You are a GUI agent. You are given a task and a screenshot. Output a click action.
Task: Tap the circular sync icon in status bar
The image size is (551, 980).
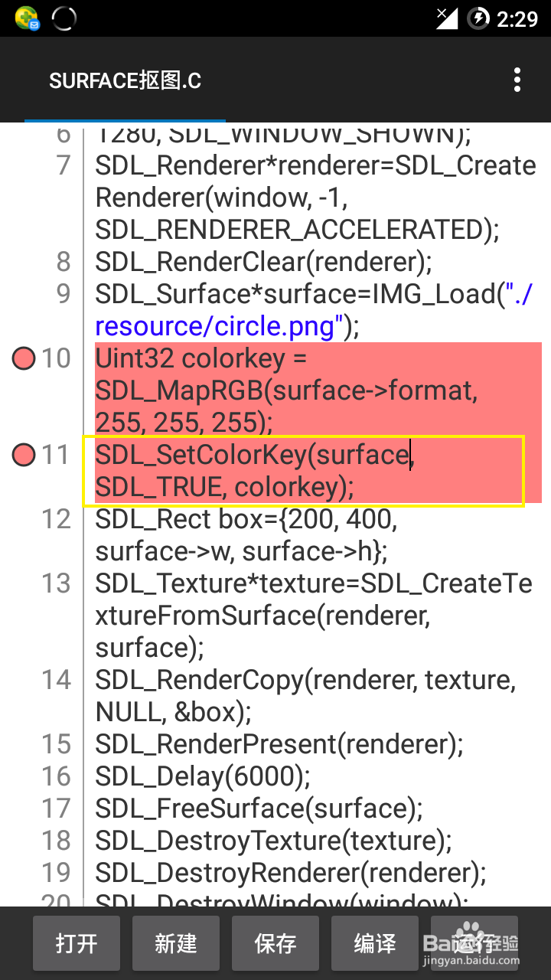[x=64, y=18]
